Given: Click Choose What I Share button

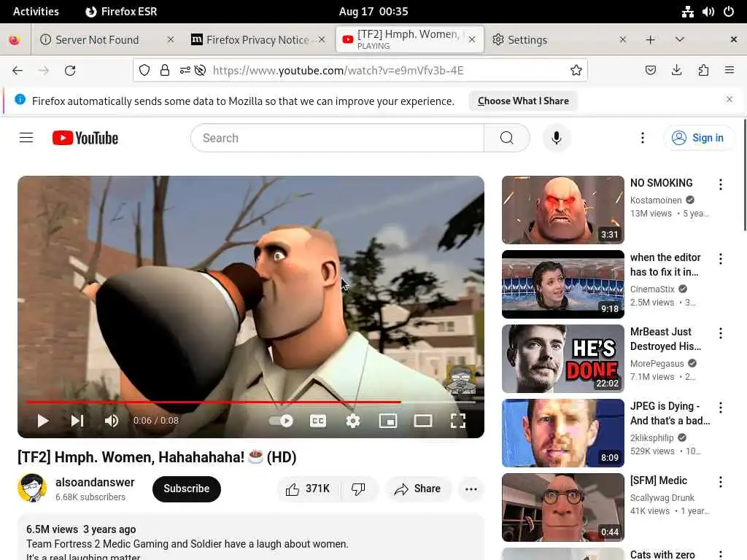Looking at the screenshot, I should [523, 101].
